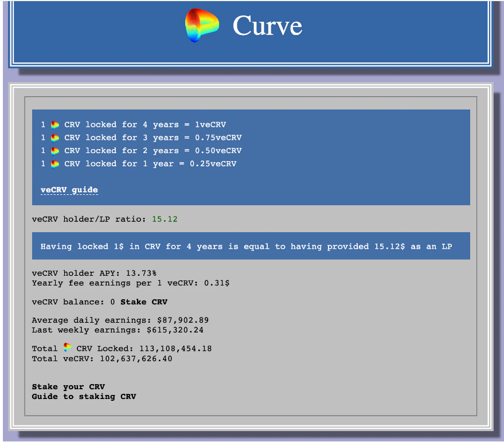
Task: Select the 15.12 holder/LP ratio value
Action: pyautogui.click(x=165, y=219)
